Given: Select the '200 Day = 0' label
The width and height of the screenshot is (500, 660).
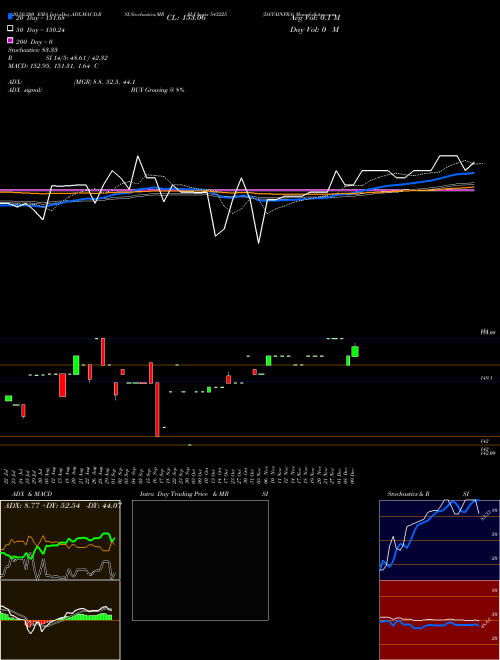Looking at the screenshot, I should [x=34, y=42].
